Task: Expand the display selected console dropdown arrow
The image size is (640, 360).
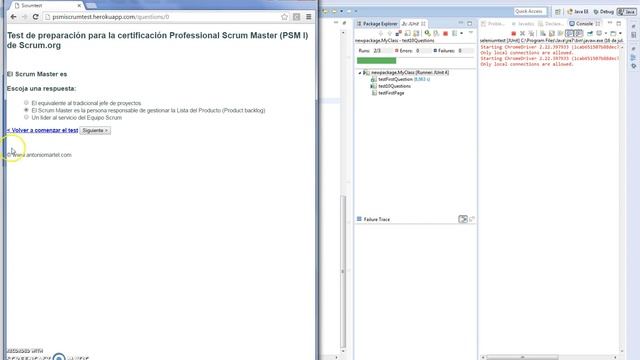Action: tap(606, 33)
